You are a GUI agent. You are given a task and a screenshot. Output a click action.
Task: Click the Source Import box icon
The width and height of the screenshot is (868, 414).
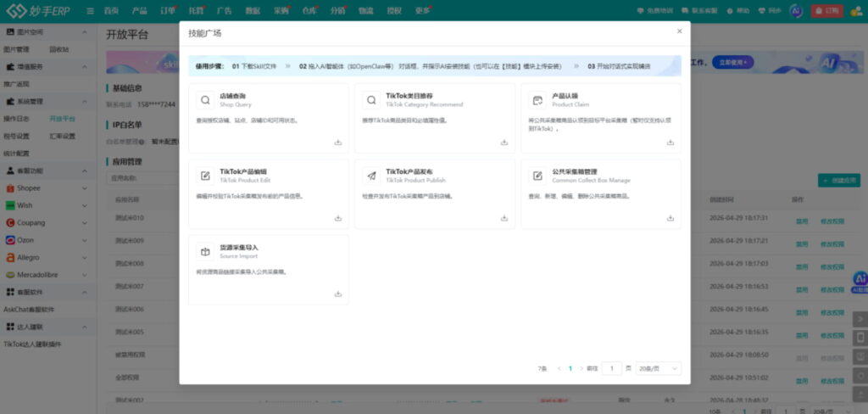pyautogui.click(x=205, y=252)
